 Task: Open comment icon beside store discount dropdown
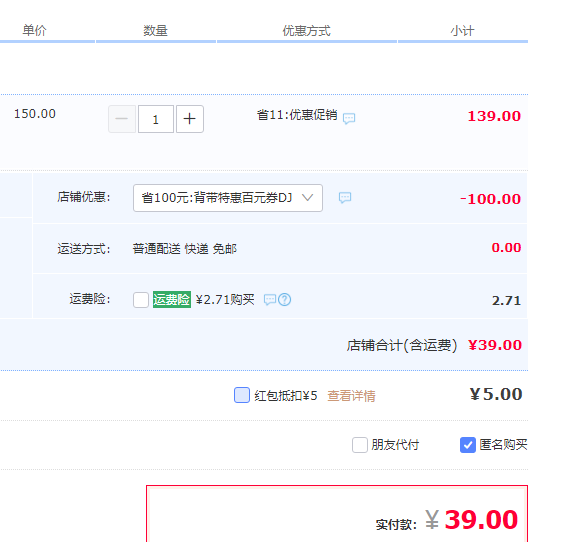point(345,198)
